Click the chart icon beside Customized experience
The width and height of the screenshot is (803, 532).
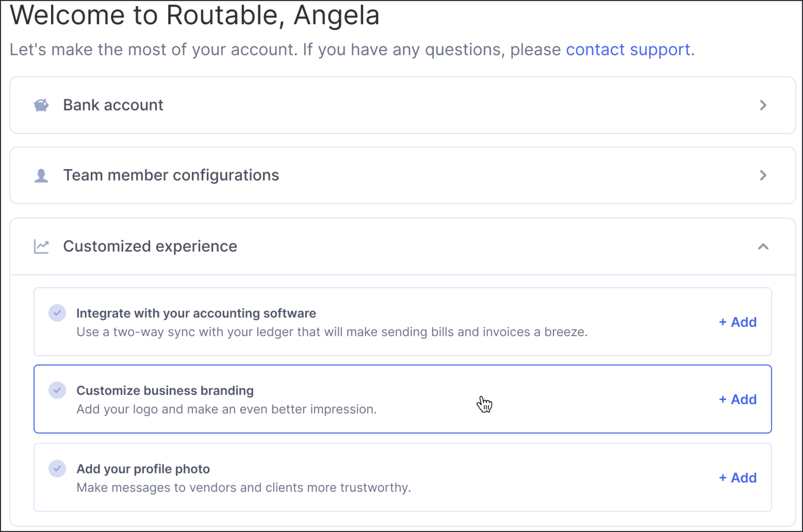coord(42,246)
